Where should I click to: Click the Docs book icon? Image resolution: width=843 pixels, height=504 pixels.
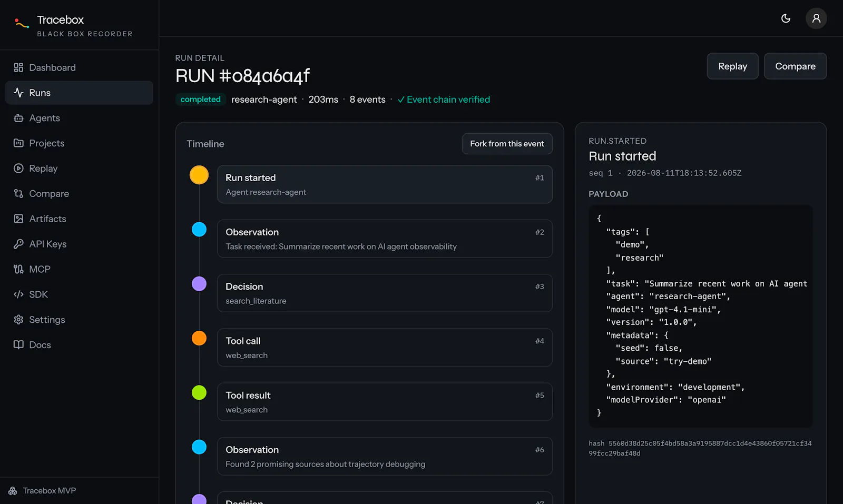tap(18, 345)
